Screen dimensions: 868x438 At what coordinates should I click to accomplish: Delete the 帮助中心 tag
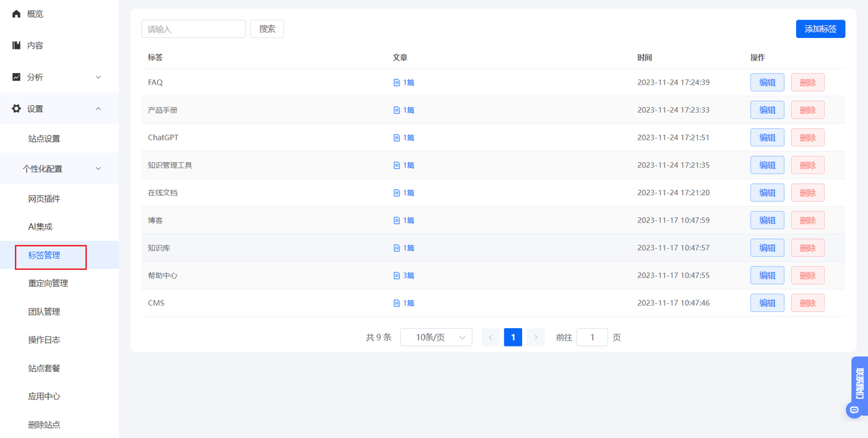(808, 276)
